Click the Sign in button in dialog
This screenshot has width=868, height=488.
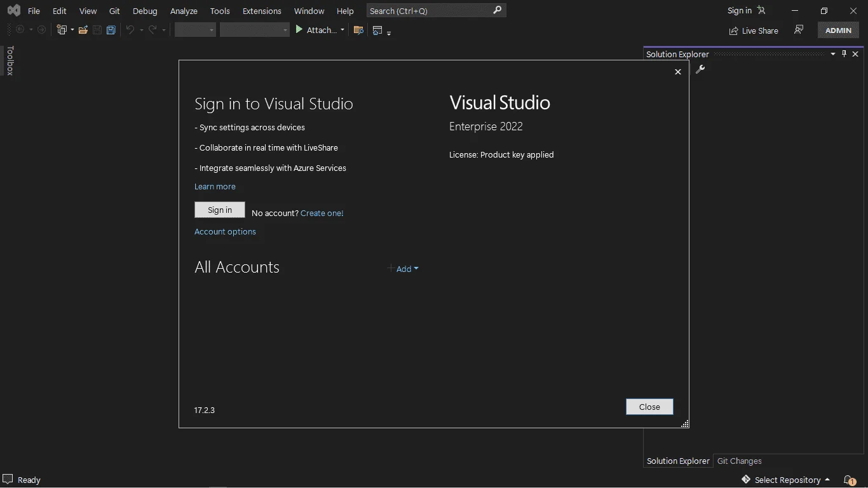pyautogui.click(x=220, y=210)
